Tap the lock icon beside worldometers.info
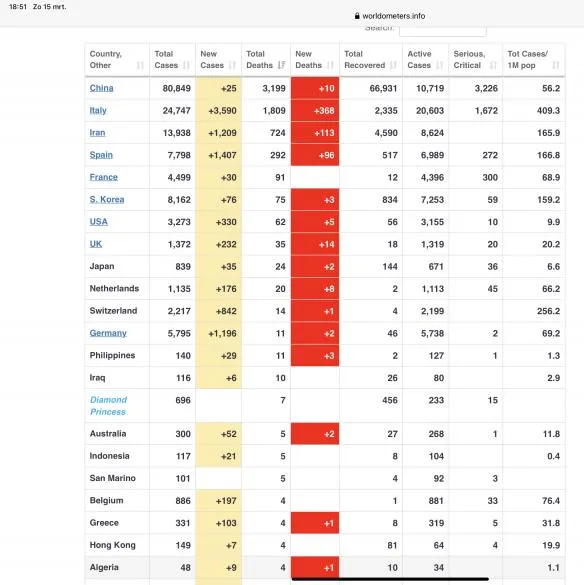 pos(357,16)
